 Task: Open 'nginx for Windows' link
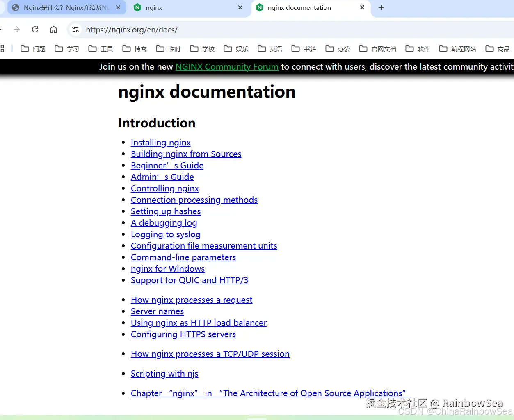coord(168,269)
